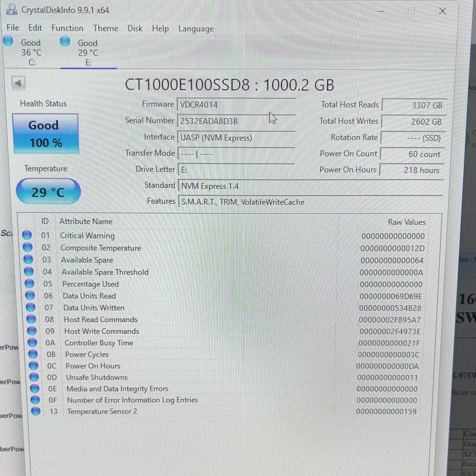
Task: Click the Drive Letter field E:
Action: (236, 170)
